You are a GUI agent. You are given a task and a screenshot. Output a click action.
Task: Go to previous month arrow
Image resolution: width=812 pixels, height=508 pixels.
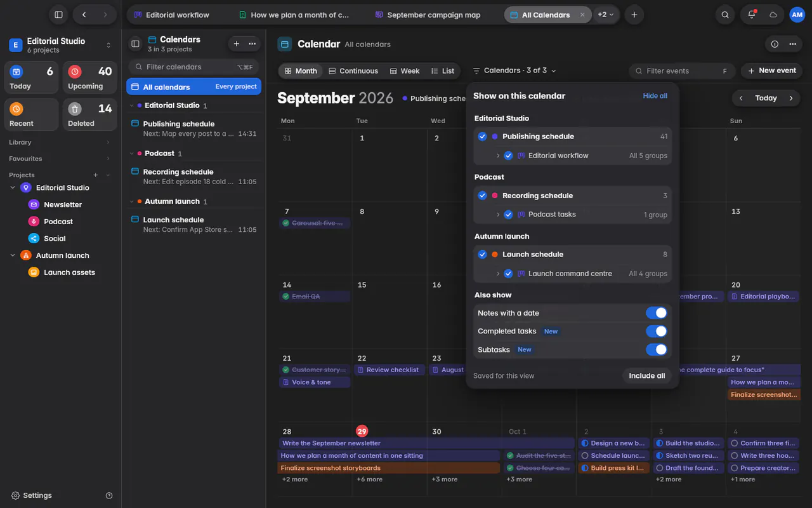(x=741, y=98)
